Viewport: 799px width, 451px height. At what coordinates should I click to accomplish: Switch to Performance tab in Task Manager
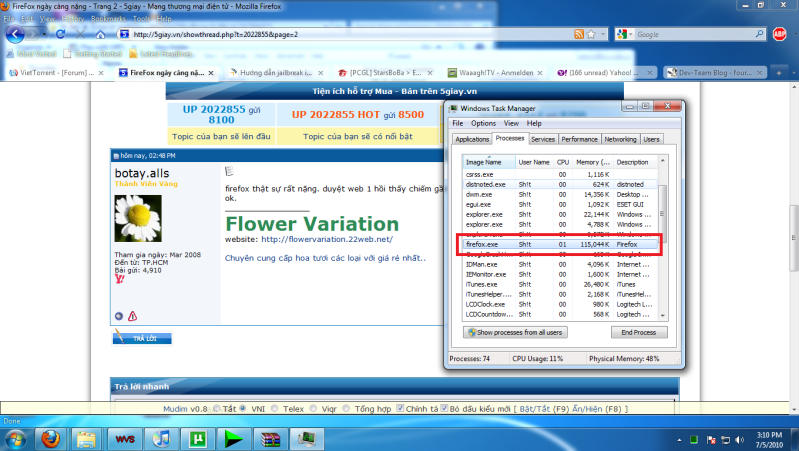click(579, 139)
